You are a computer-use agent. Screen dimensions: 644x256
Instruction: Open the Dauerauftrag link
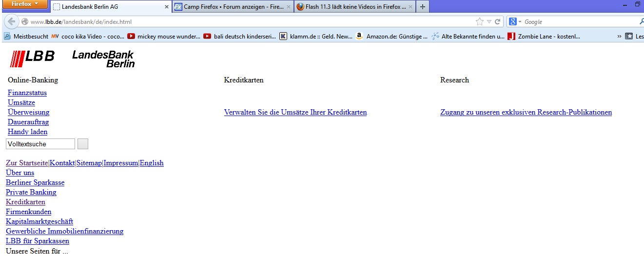pyautogui.click(x=28, y=122)
